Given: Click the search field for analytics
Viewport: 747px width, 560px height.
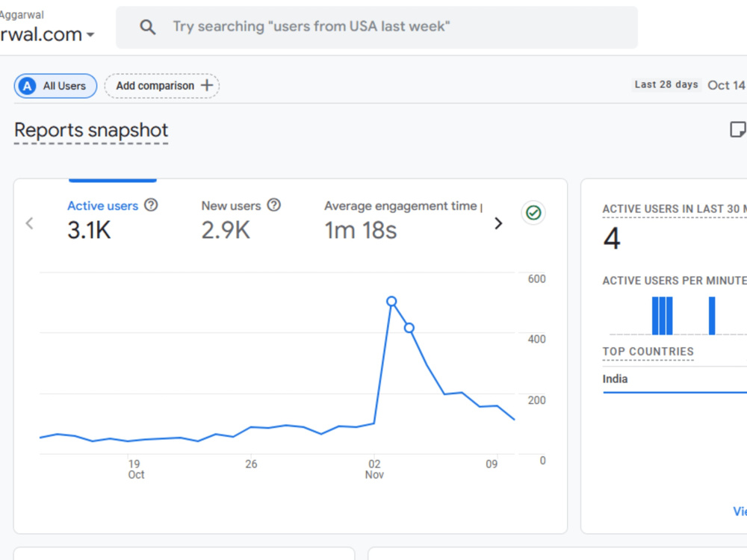Looking at the screenshot, I should 376,27.
